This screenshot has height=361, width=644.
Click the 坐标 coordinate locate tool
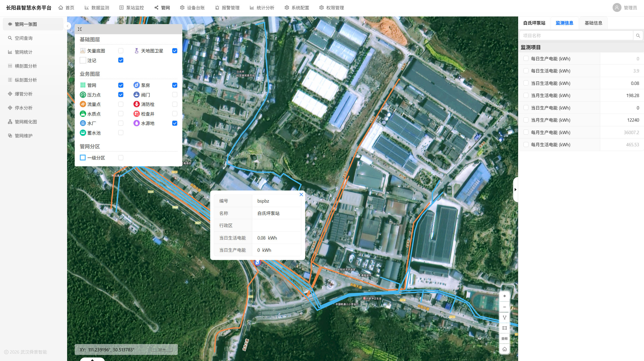(504, 338)
